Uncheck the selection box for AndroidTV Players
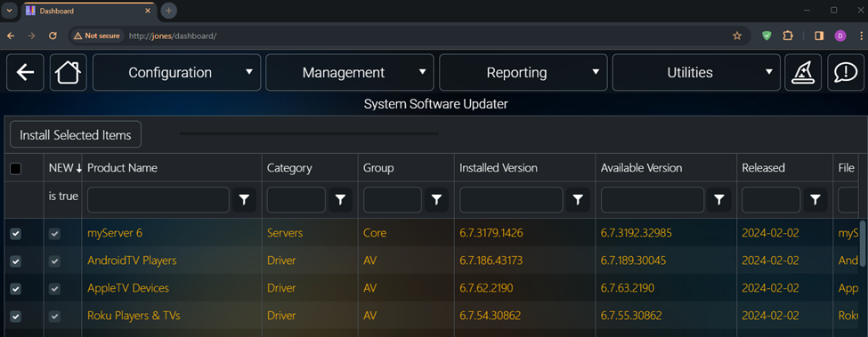Viewport: 868px width, 337px height. [15, 261]
